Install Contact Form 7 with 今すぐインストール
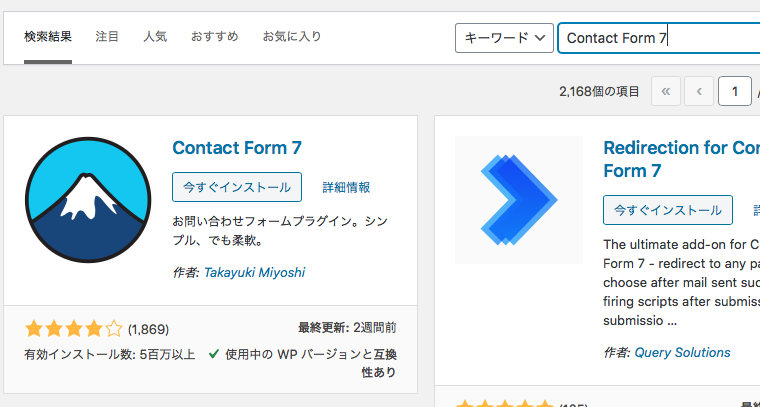 click(237, 187)
